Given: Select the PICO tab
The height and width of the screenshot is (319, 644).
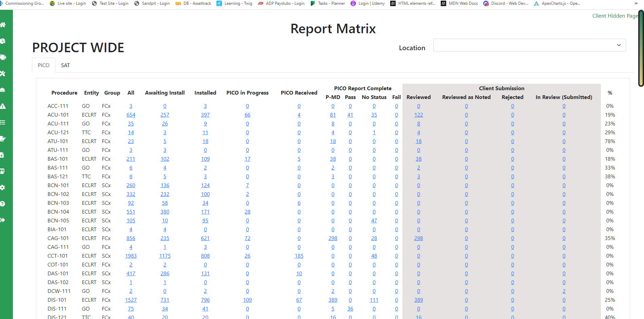Looking at the screenshot, I should [x=43, y=65].
